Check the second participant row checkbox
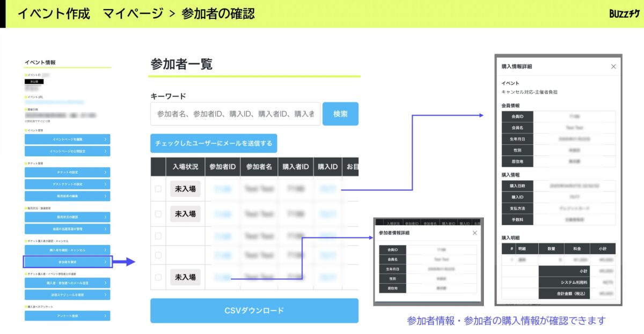The height and width of the screenshot is (334, 644). tap(158, 214)
